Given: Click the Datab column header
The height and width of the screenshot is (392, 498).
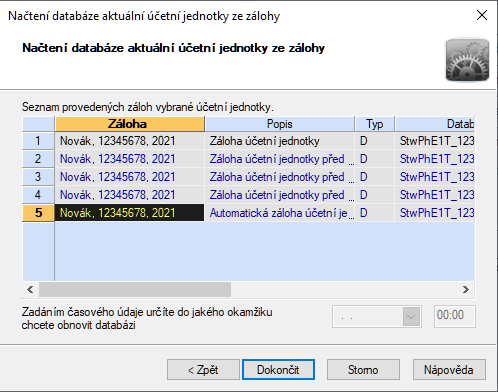Looking at the screenshot, I should click(435, 124).
